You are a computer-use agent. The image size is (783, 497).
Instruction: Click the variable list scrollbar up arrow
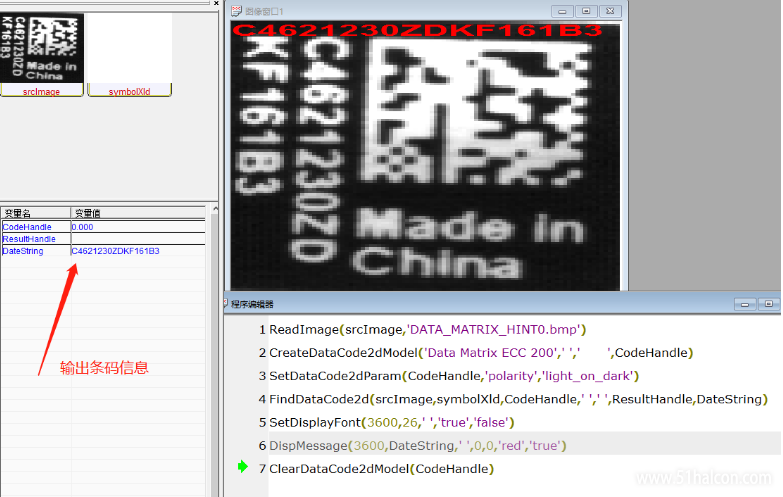[215, 209]
